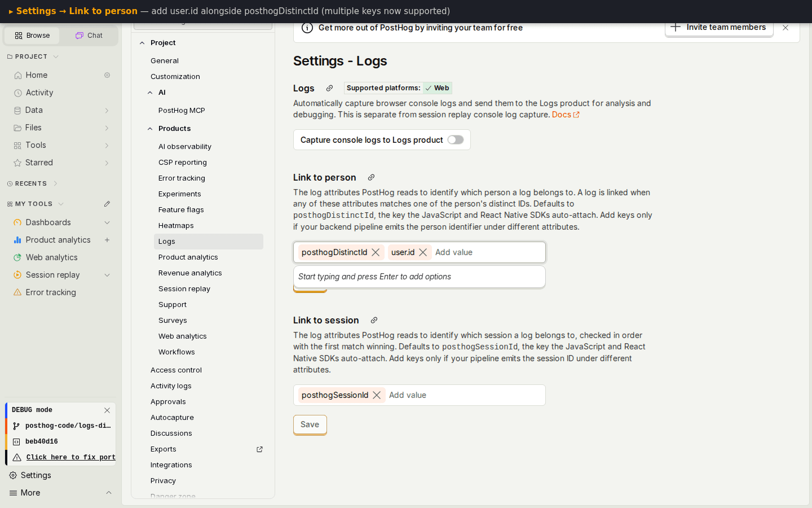
Task: Click the info icon in invite banner
Action: click(307, 28)
